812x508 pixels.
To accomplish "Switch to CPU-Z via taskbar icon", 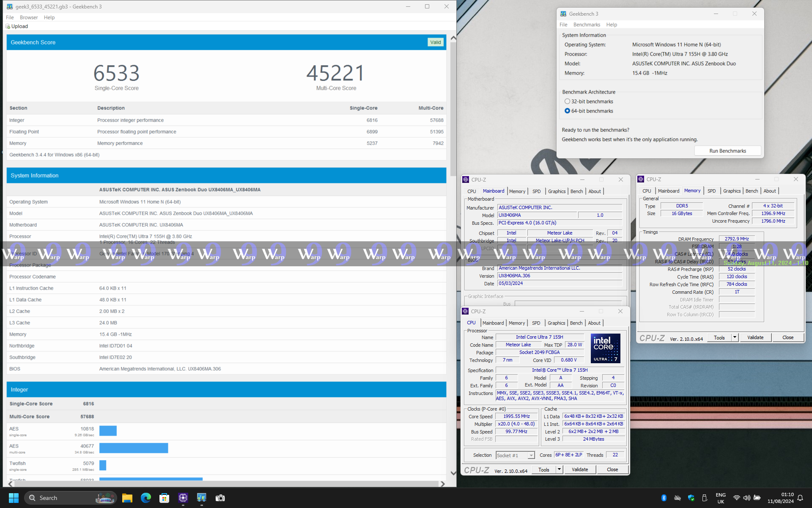I will [183, 498].
